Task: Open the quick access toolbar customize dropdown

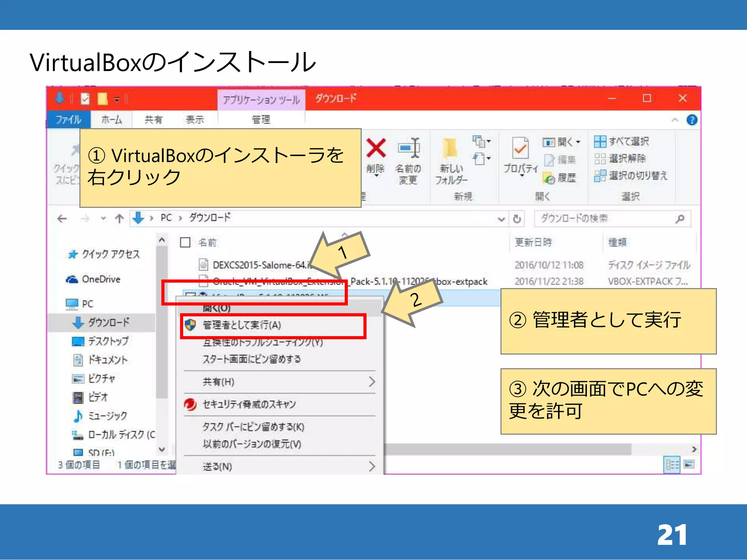Action: click(117, 99)
